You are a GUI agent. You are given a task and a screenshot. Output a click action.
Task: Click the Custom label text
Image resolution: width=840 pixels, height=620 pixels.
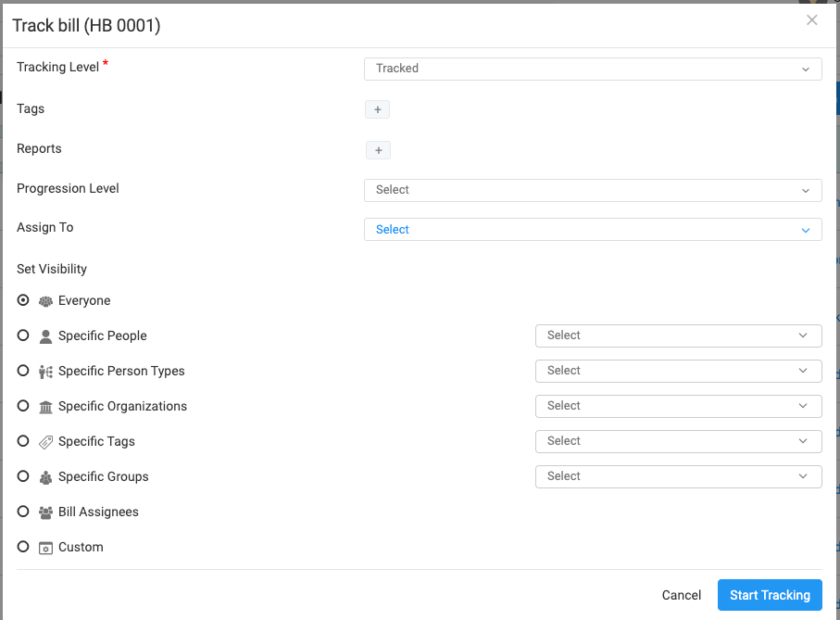click(81, 547)
